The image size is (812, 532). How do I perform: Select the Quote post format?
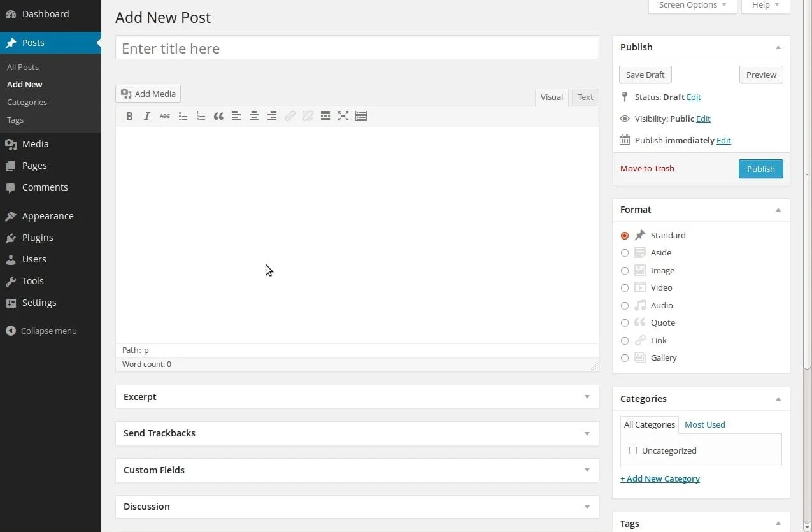[625, 323]
